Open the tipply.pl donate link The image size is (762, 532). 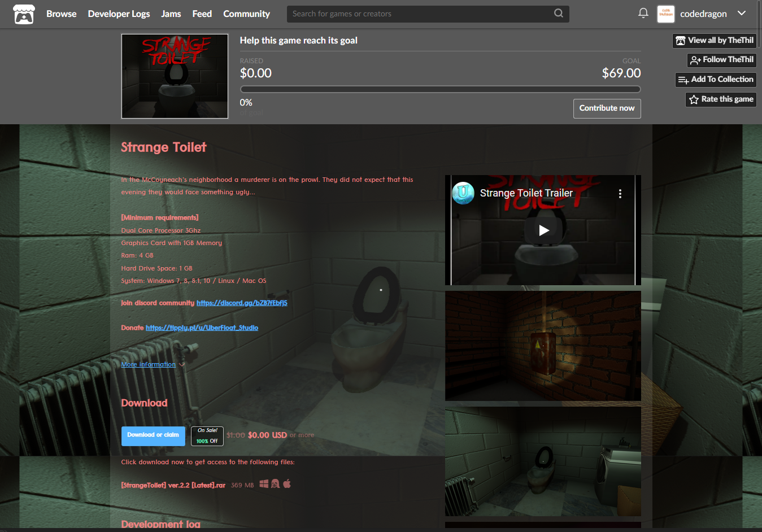pyautogui.click(x=202, y=328)
